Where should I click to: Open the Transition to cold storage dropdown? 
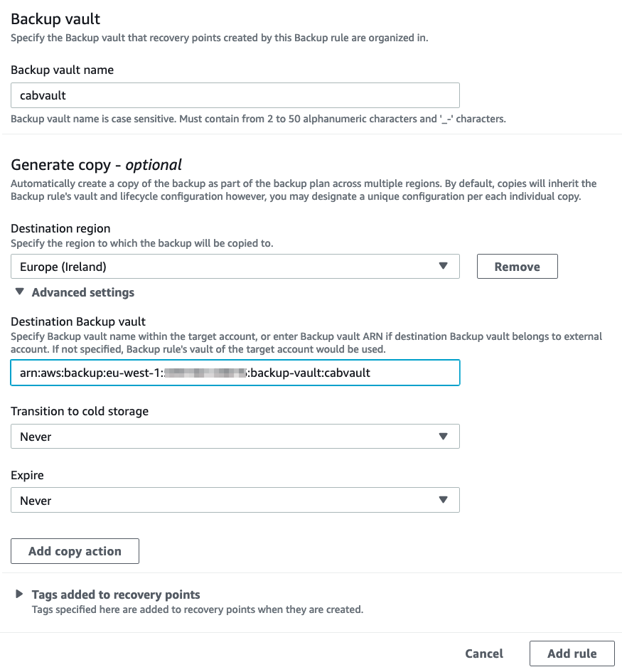(x=235, y=436)
